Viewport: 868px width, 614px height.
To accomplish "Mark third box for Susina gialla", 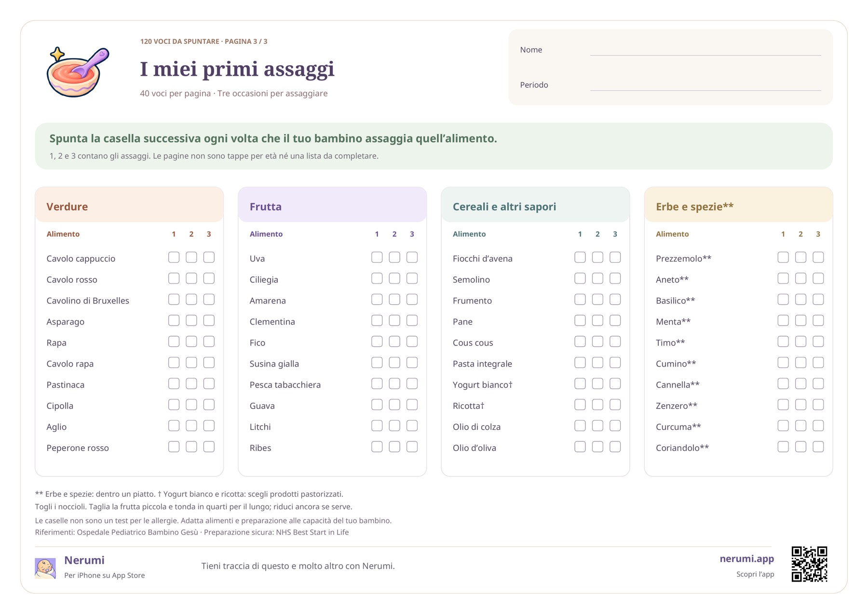I will (412, 363).
